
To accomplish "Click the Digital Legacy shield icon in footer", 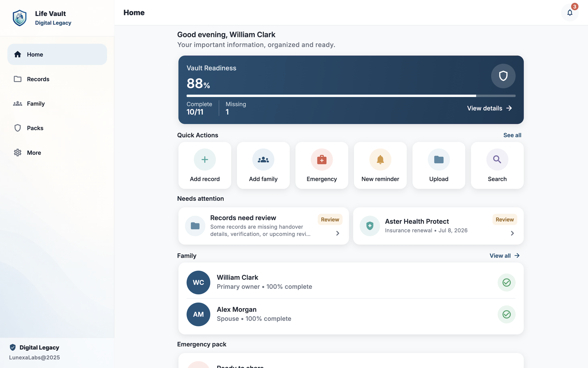I will point(13,347).
